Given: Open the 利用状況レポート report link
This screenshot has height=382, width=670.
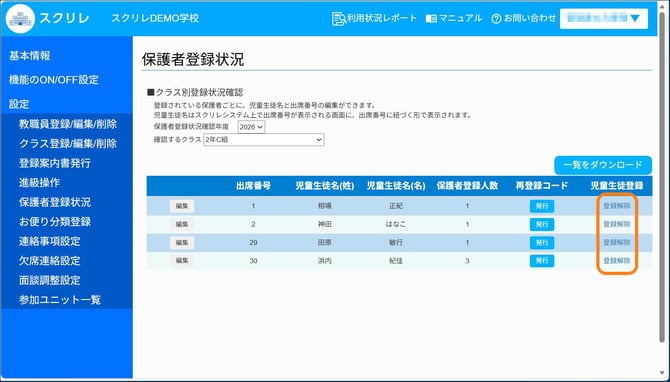Looking at the screenshot, I should [x=374, y=18].
